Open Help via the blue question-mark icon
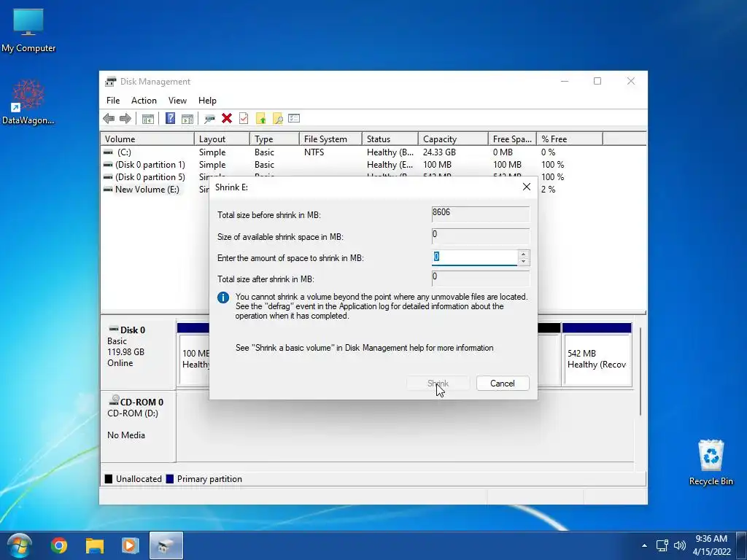Screen dimensions: 747x560 170,119
